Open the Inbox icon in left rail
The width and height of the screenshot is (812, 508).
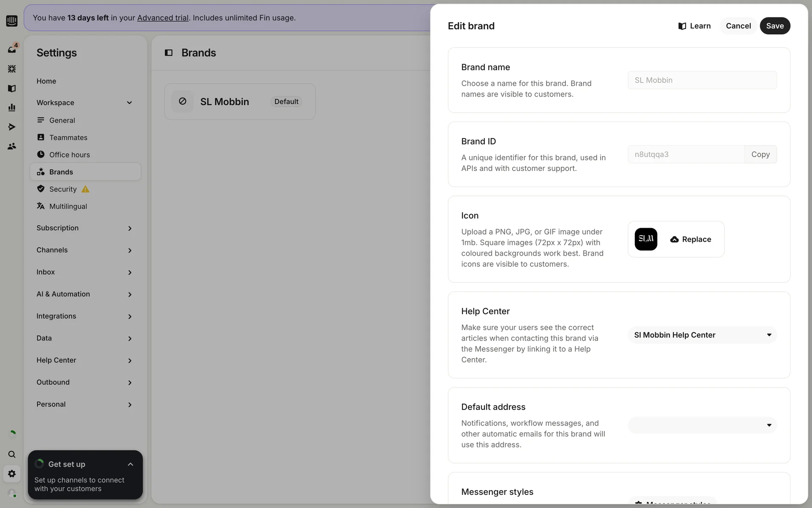click(x=12, y=49)
